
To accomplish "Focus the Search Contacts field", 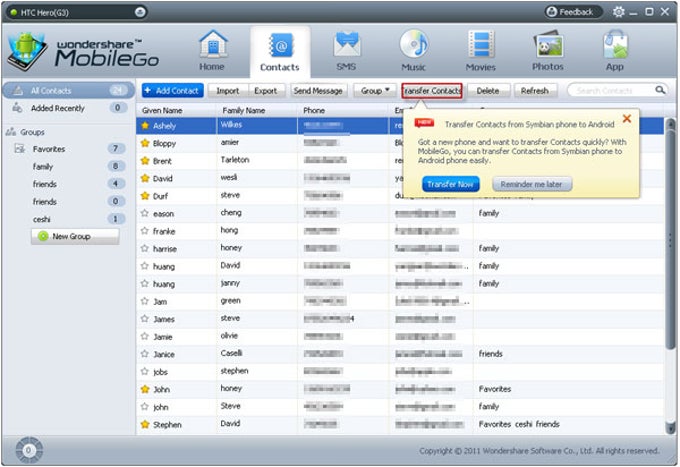I will 611,91.
